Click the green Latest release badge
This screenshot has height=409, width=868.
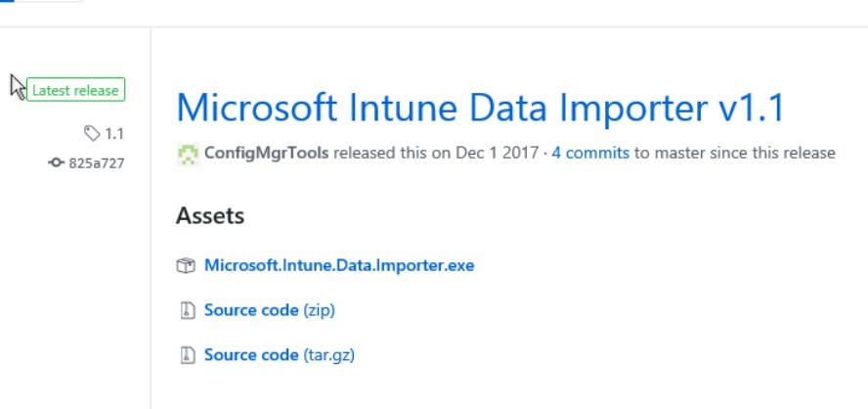pos(76,90)
